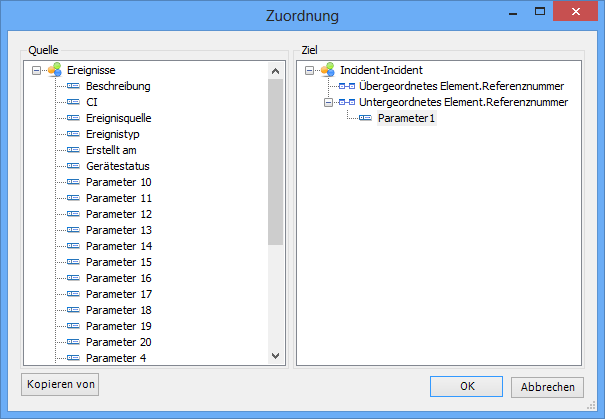Select the Erstellt am field
Image resolution: width=605 pixels, height=419 pixels.
[x=111, y=151]
